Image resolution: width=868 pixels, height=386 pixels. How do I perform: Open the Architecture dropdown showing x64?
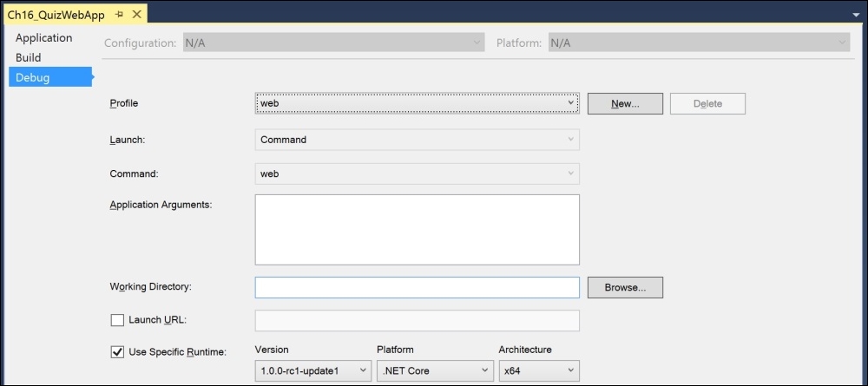click(x=539, y=370)
